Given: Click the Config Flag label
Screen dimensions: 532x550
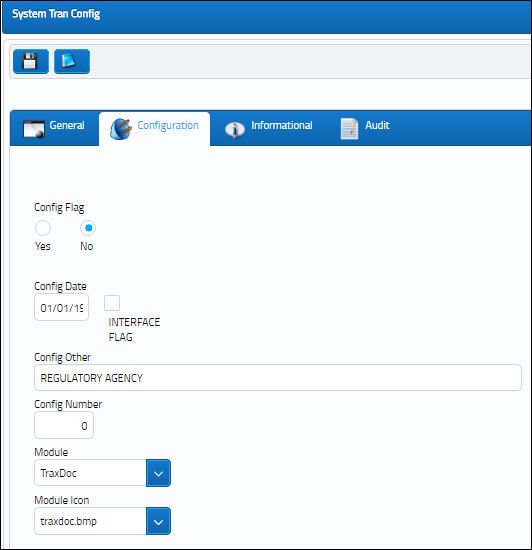Looking at the screenshot, I should (59, 207).
